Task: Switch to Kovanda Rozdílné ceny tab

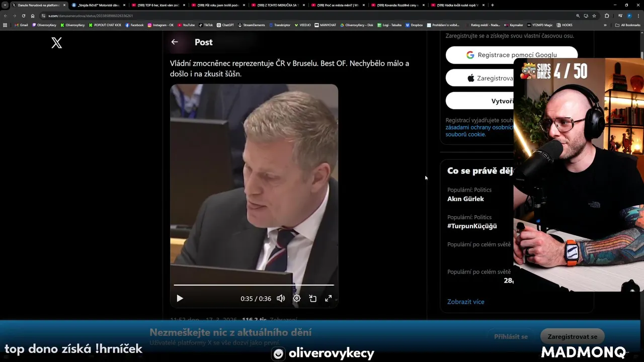Action: tap(397, 5)
